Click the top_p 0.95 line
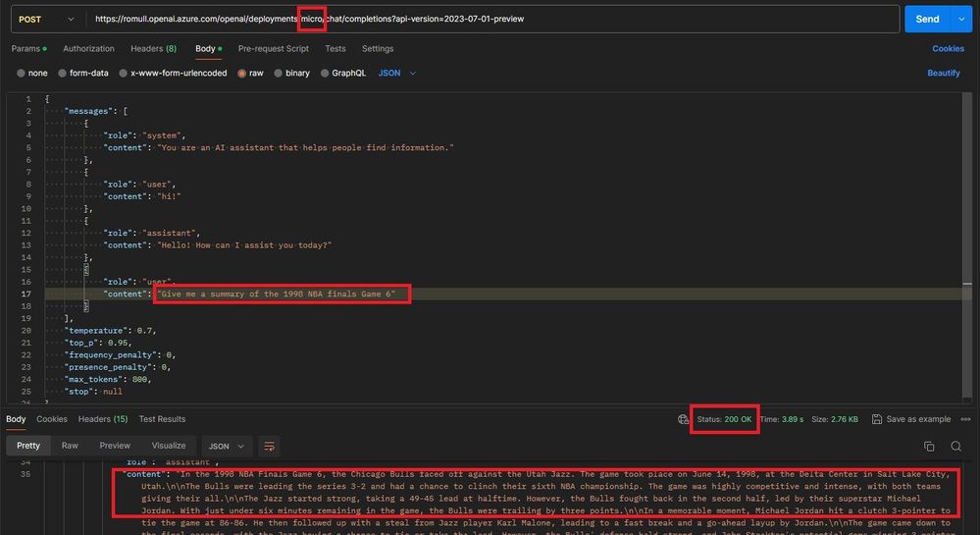980x535 pixels. (x=98, y=343)
